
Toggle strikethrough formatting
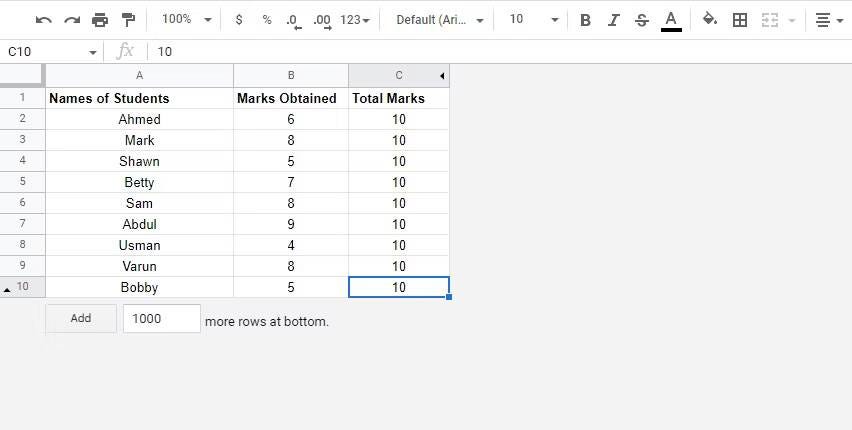pos(642,21)
